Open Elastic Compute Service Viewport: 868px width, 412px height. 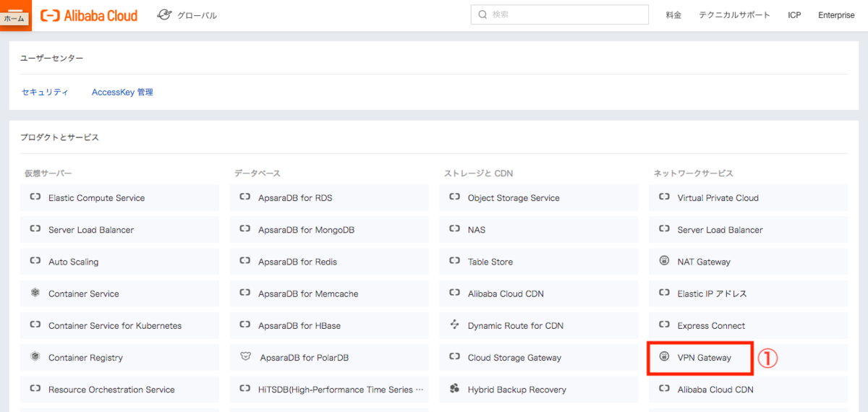pos(119,198)
